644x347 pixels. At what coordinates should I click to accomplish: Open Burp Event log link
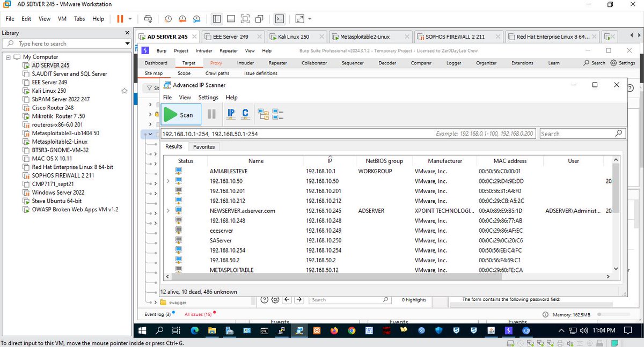coord(158,314)
